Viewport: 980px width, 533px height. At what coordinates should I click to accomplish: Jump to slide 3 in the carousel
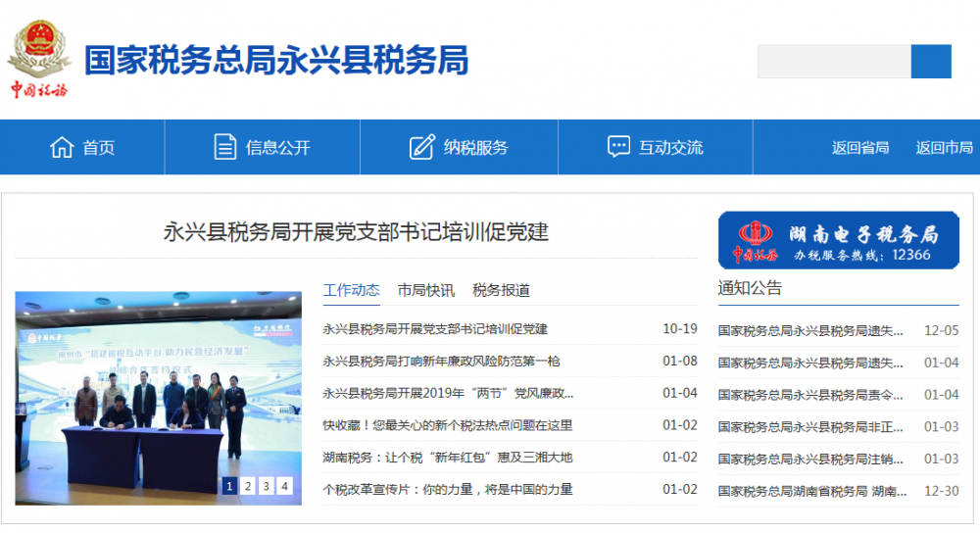coord(267,485)
